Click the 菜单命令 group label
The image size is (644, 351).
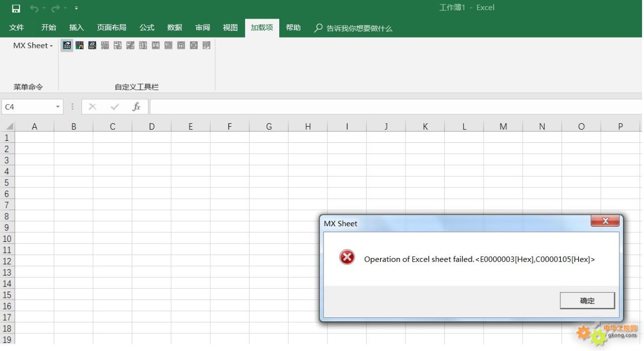click(28, 87)
